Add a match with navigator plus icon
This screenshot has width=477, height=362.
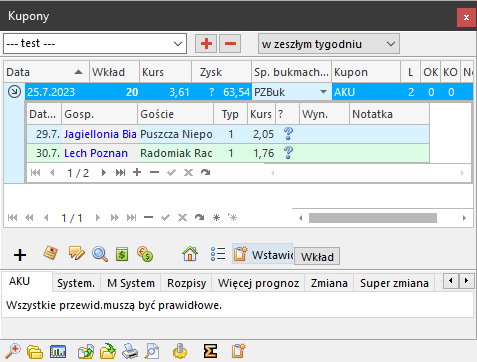(137, 172)
